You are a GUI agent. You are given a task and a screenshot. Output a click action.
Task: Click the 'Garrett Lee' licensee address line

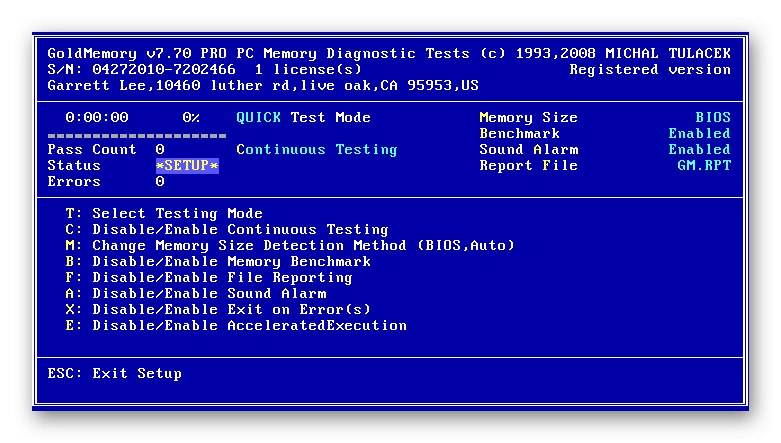pos(263,85)
